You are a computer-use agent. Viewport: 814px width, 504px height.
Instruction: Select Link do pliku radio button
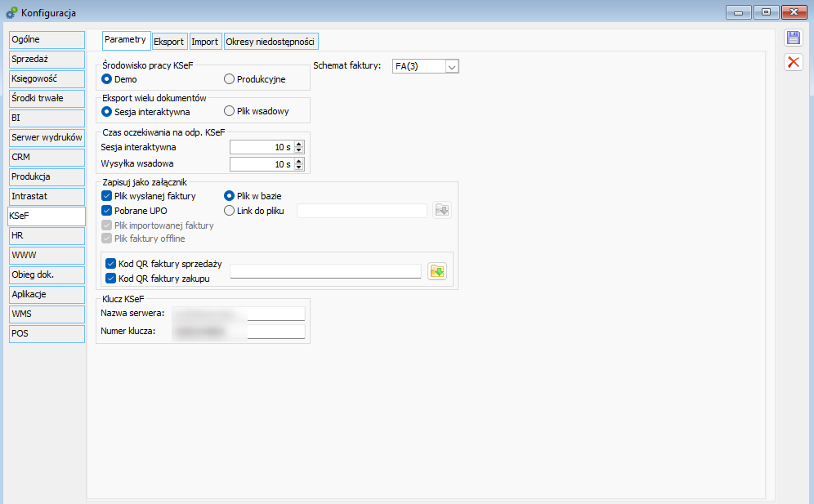(229, 211)
